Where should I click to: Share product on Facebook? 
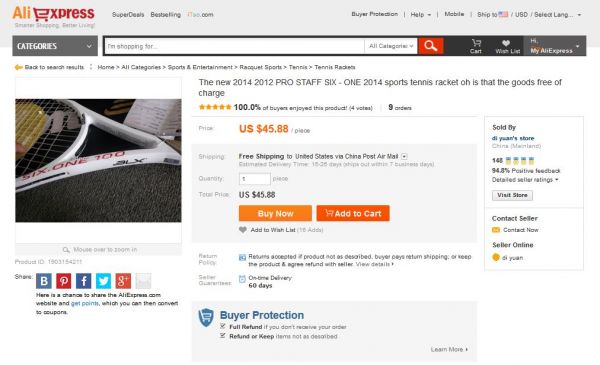[x=83, y=281]
